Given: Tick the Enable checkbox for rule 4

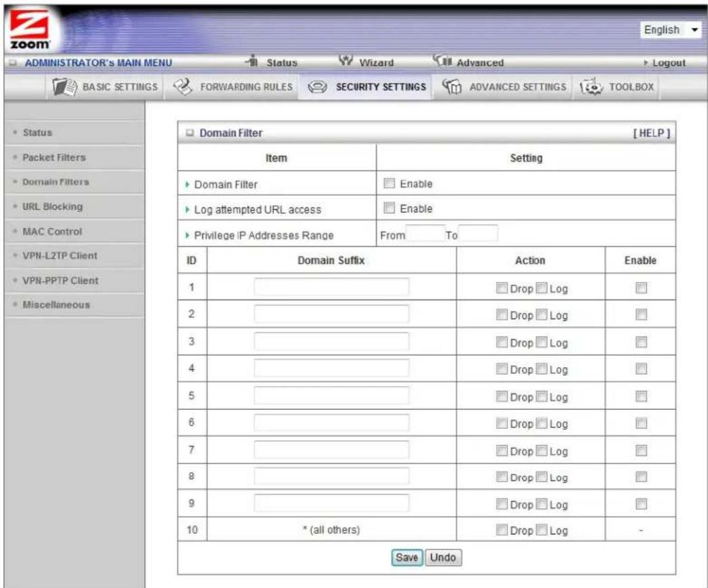Looking at the screenshot, I should [641, 369].
